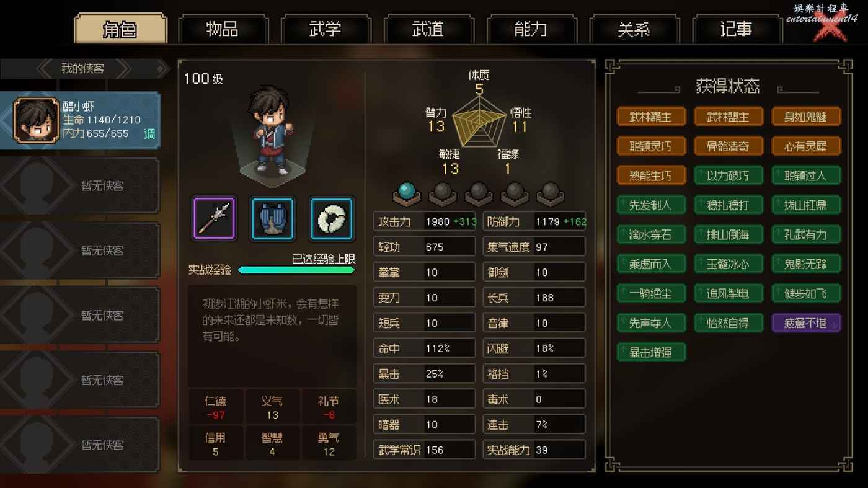Click the second dark orb slot
868x488 pixels.
479,193
